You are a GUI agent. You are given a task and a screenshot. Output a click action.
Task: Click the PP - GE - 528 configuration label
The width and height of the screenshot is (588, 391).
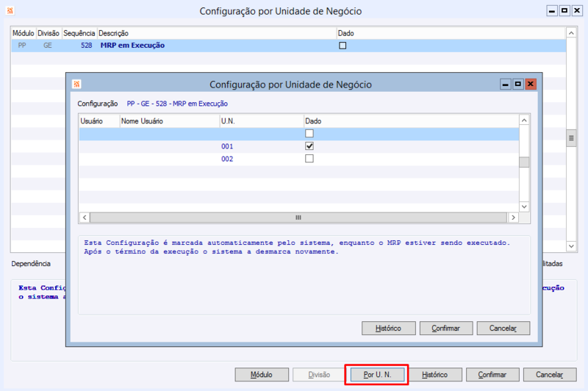[177, 104]
